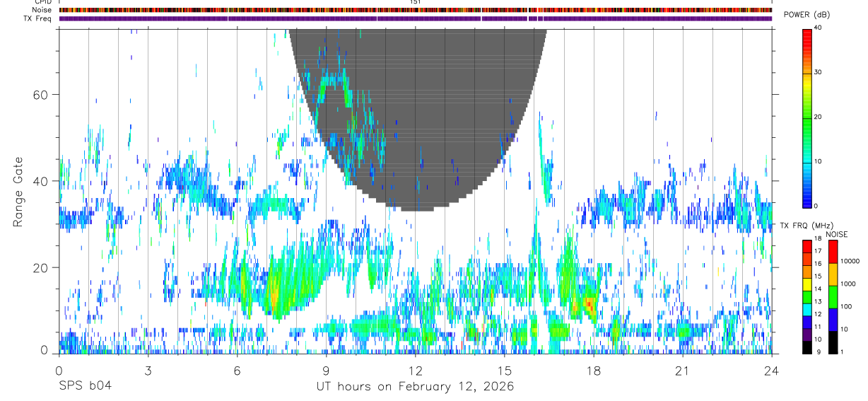Click the x-axis tick label '12'
The height and width of the screenshot is (401, 868).
pyautogui.click(x=415, y=371)
